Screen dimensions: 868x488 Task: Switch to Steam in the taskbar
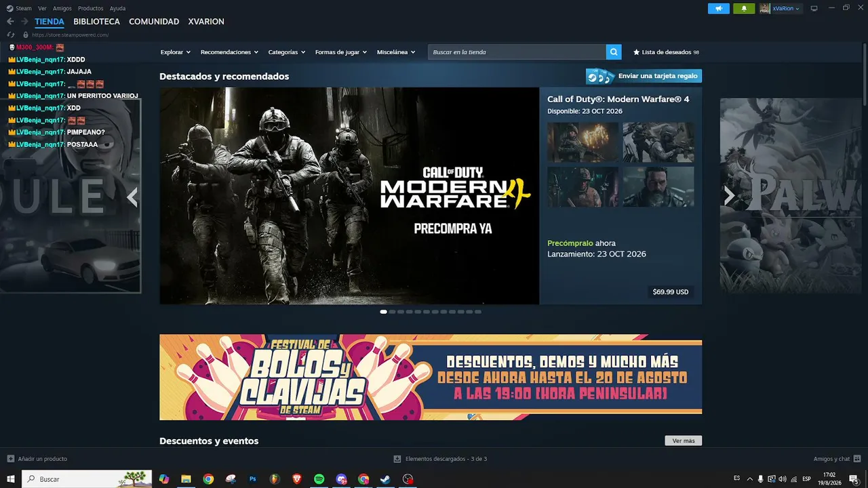pos(385,479)
